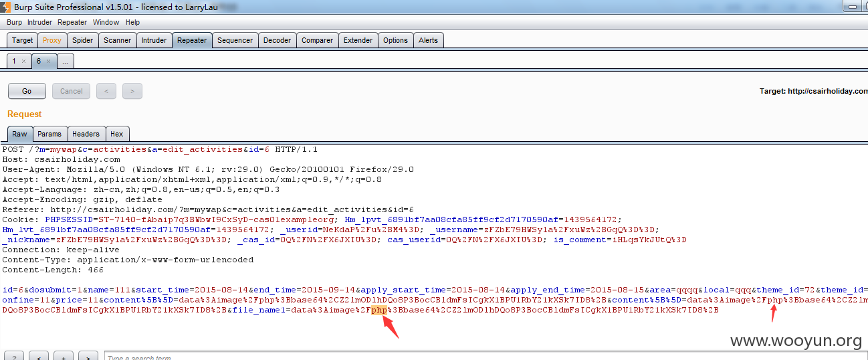Switch to the Extender tool tab

[358, 40]
